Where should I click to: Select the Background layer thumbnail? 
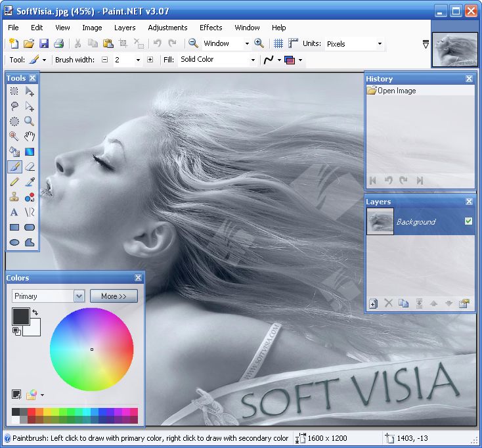(x=380, y=221)
